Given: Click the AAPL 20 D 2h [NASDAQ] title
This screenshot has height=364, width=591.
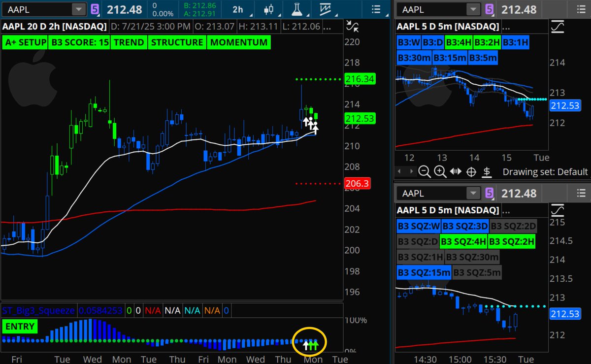Looking at the screenshot, I should [x=54, y=26].
